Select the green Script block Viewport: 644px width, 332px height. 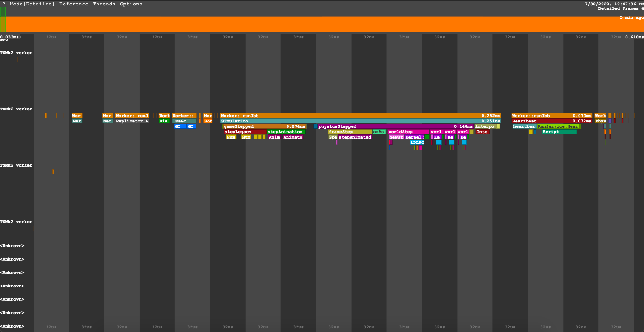559,132
